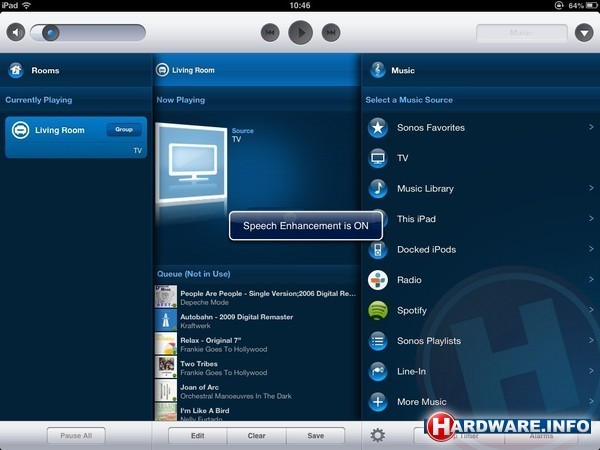The image size is (600, 450).
Task: Expand Docked iPods chevron
Action: tap(591, 249)
